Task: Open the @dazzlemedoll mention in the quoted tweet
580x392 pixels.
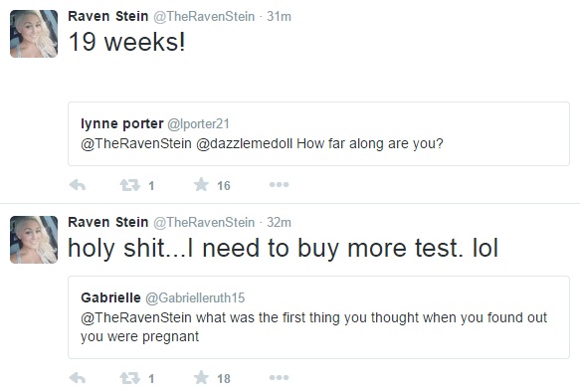Action: tap(244, 143)
